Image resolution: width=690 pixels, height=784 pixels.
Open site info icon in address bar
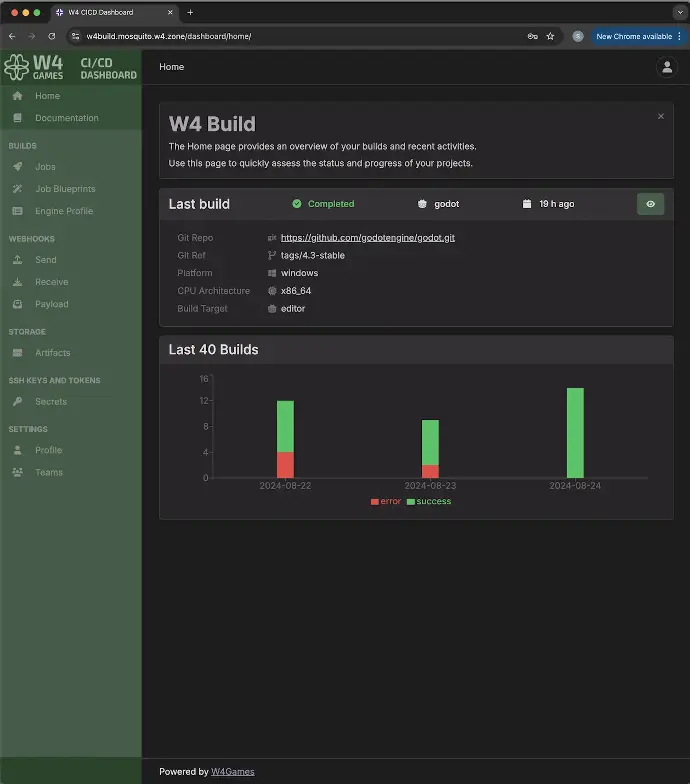tap(76, 36)
